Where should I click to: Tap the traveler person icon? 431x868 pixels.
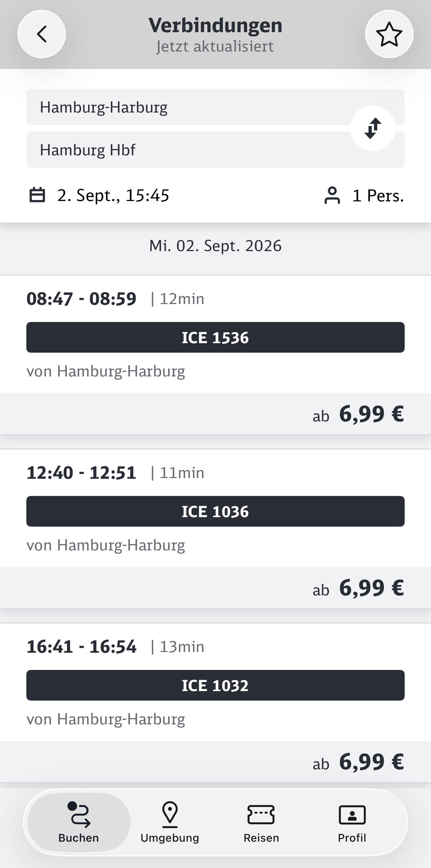click(332, 195)
